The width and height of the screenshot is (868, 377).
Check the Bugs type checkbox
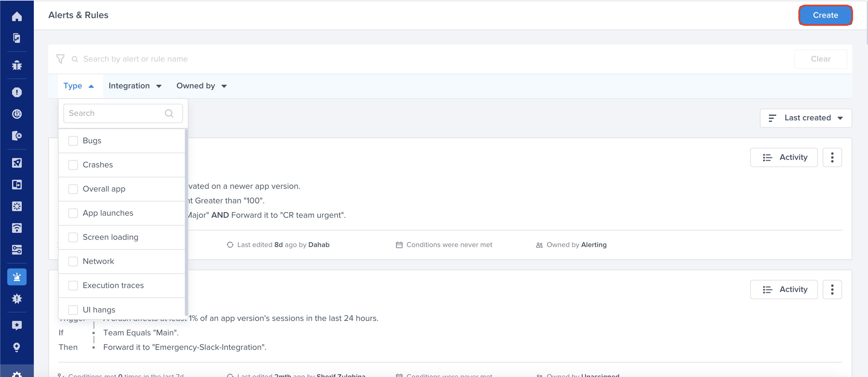coord(73,141)
